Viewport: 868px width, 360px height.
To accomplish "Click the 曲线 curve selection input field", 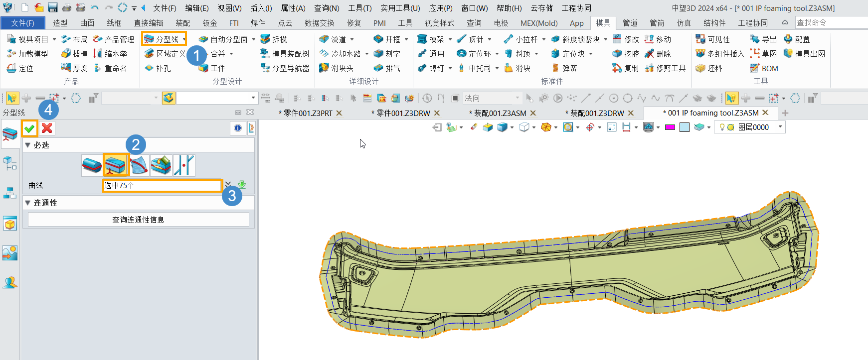I will click(163, 185).
